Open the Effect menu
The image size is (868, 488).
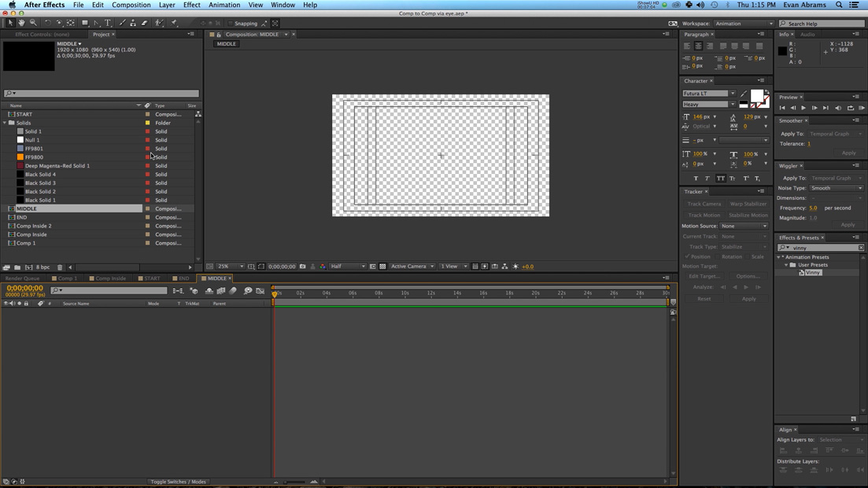[191, 5]
